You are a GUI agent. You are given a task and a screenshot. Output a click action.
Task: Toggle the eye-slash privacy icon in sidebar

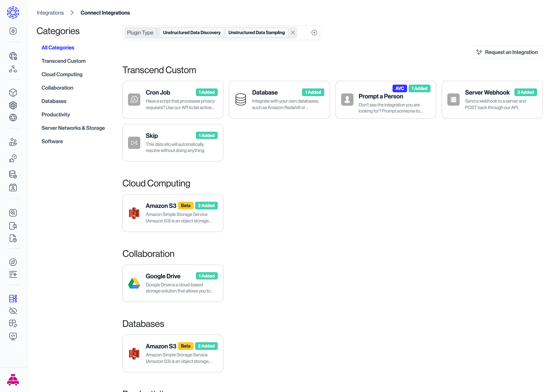click(x=13, y=311)
